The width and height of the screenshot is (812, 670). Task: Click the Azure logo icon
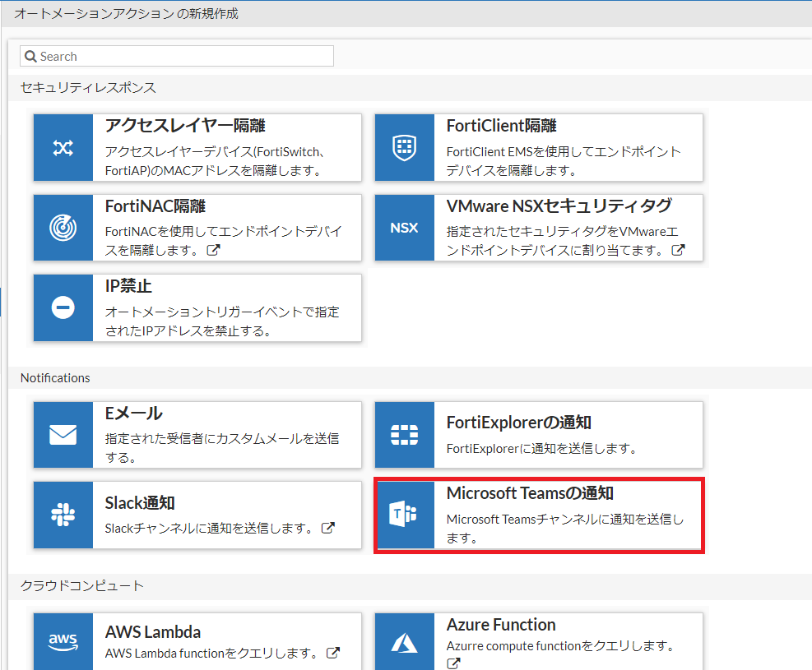click(x=405, y=644)
